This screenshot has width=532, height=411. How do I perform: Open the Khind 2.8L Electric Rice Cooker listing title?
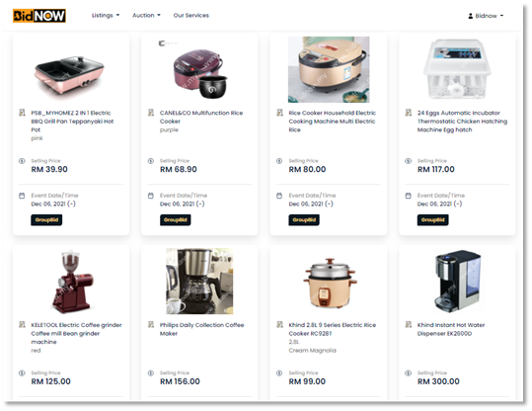point(333,329)
